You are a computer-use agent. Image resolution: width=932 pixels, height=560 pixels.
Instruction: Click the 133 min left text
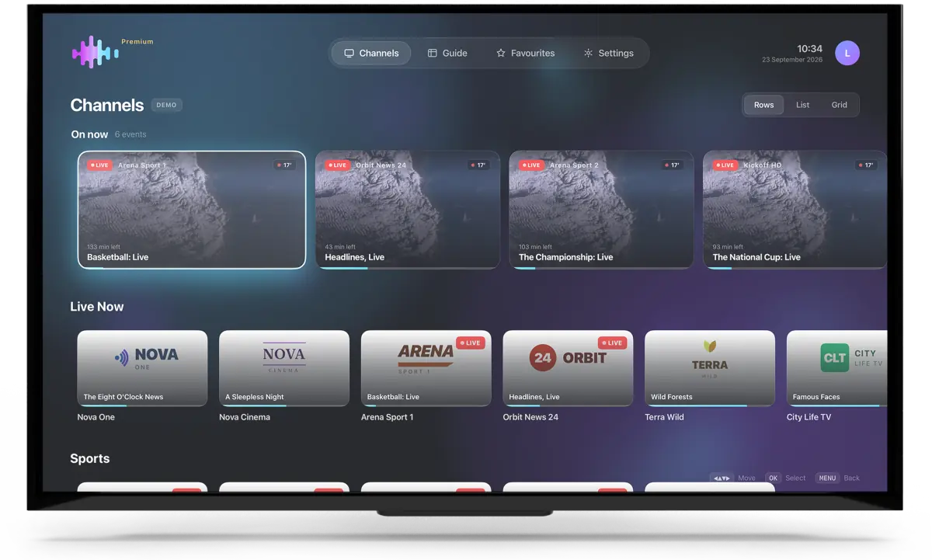tap(103, 247)
